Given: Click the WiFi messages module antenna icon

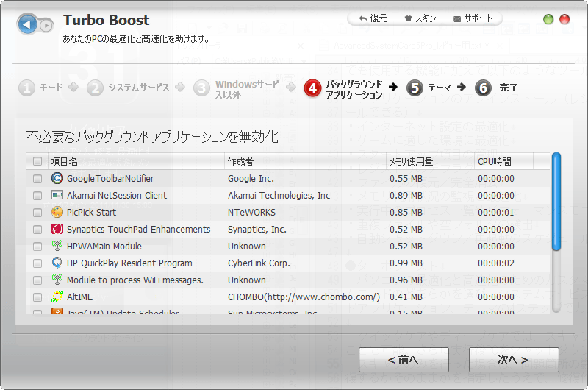Looking at the screenshot, I should click(x=57, y=280).
